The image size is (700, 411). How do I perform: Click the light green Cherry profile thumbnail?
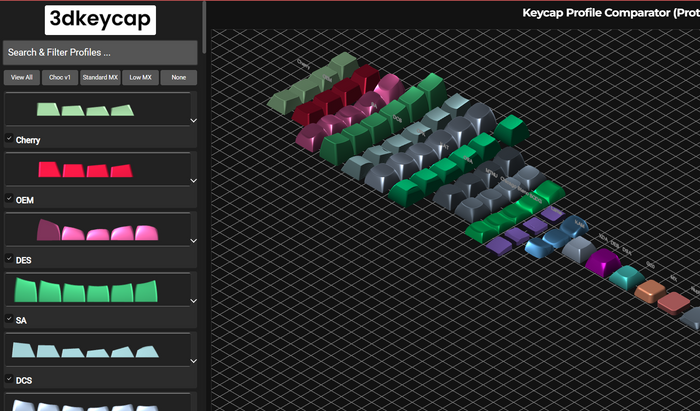click(x=85, y=110)
